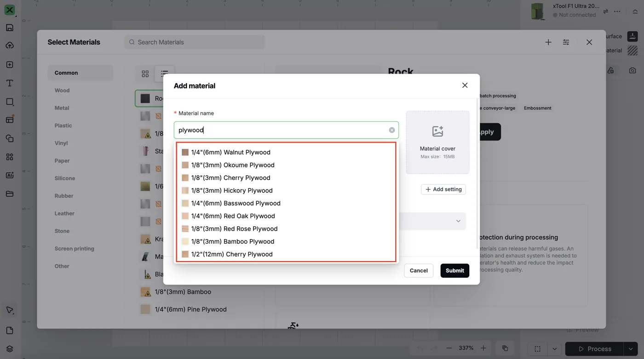Switch materials to list view
The height and width of the screenshot is (359, 644).
164,74
